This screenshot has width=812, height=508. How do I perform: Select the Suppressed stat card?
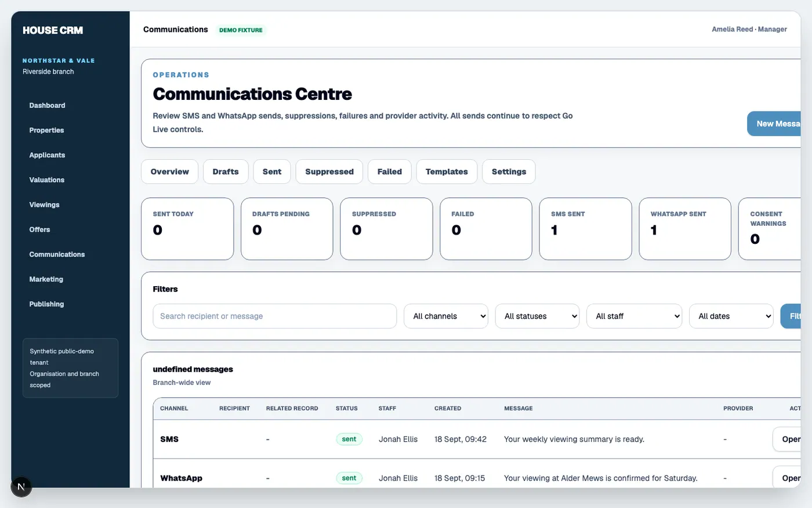[386, 229]
